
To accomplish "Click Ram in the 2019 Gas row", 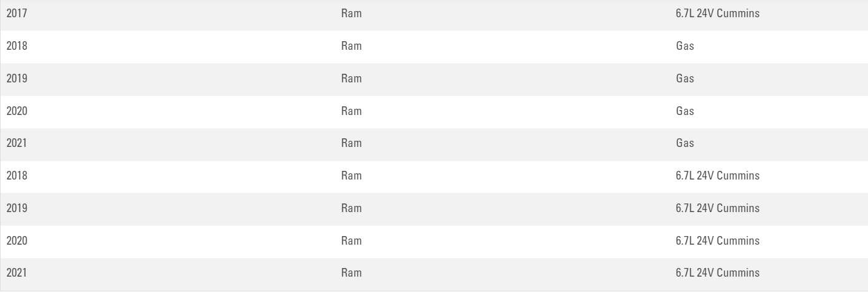I will point(351,79).
